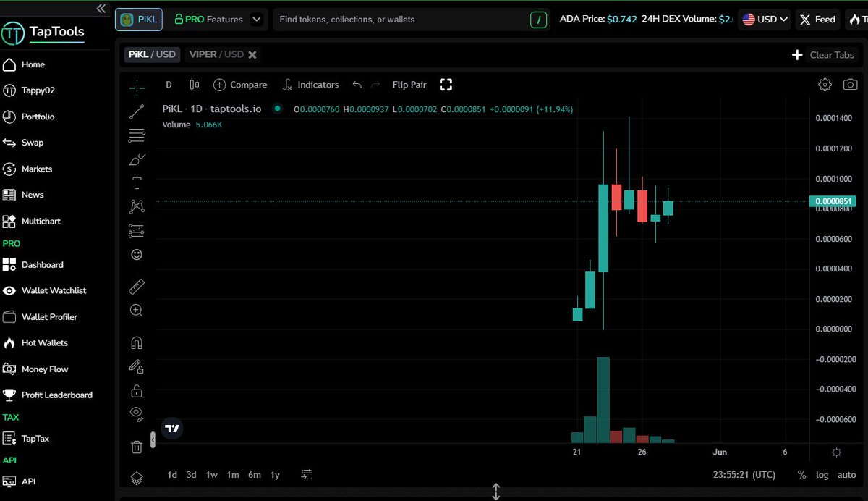Open the chart patterns tool
The image size is (868, 501).
point(136,207)
